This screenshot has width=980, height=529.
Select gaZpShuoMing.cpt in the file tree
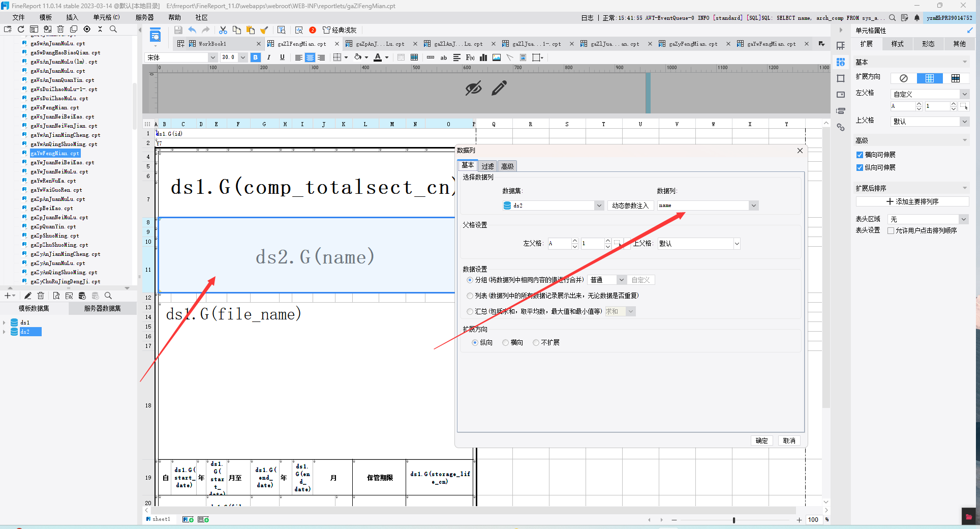(x=55, y=236)
